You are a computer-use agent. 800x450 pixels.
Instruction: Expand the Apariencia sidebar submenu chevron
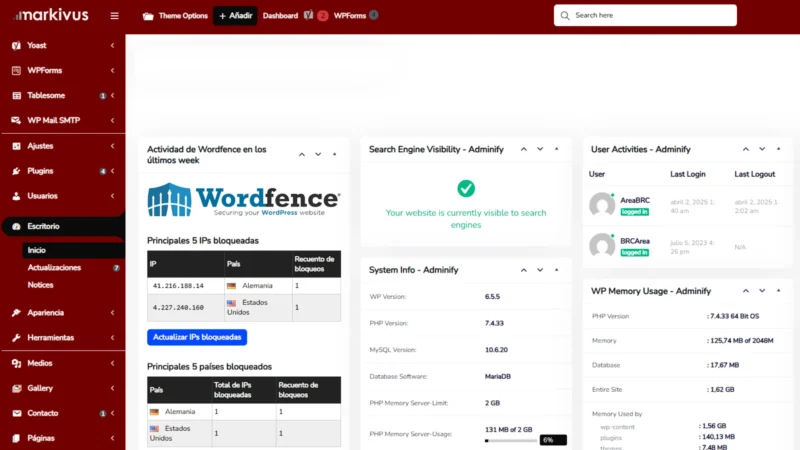(113, 313)
